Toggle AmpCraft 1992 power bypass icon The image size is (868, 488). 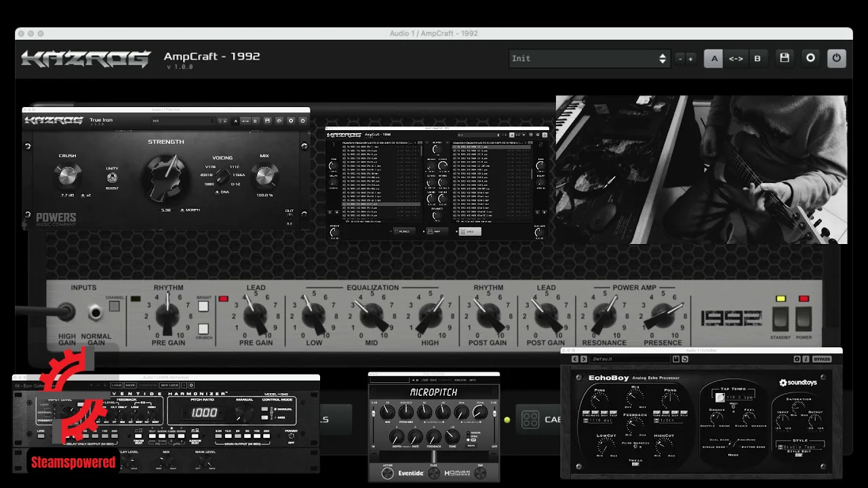(837, 58)
